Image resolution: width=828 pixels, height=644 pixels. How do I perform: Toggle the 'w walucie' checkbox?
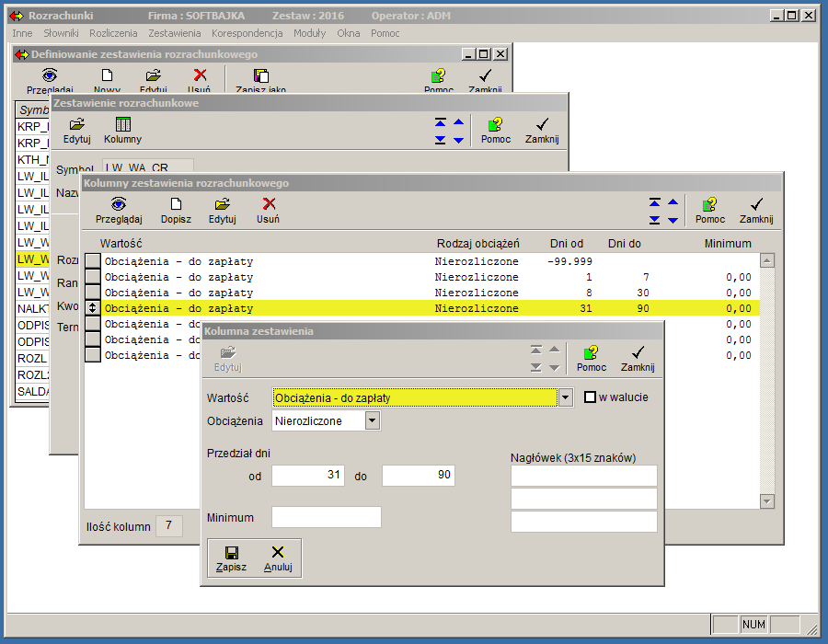coord(590,397)
